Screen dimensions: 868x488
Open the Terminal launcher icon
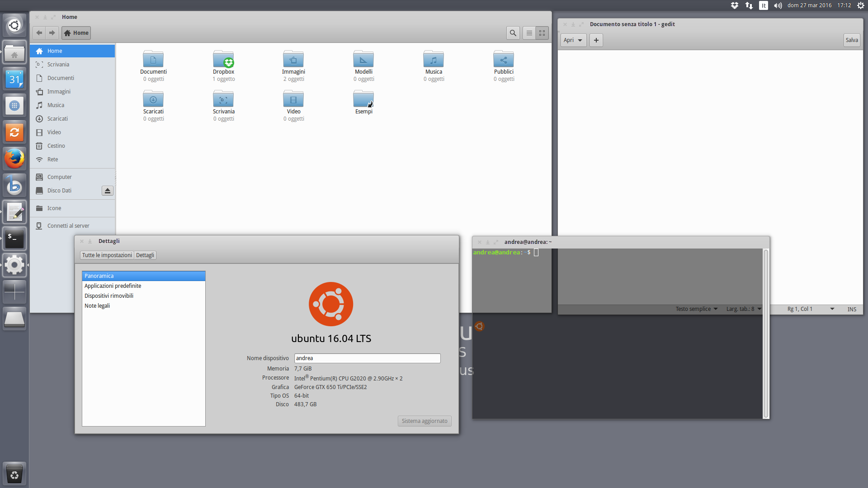point(14,239)
